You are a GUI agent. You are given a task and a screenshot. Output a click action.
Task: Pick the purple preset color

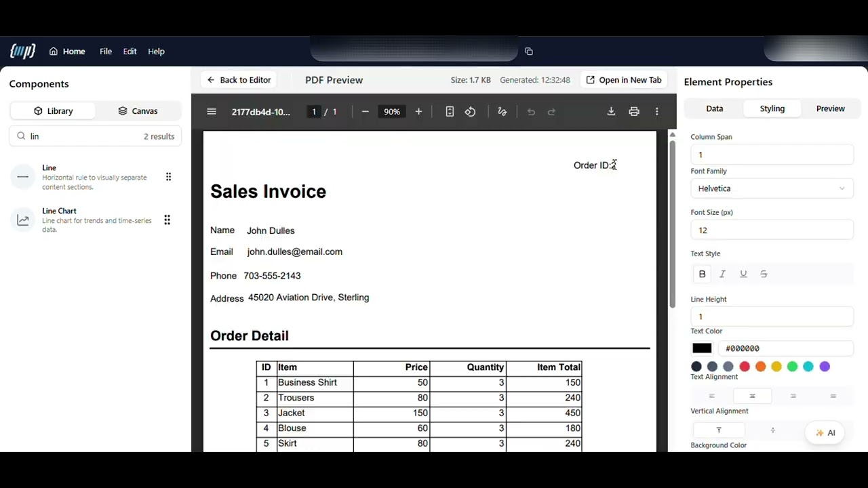point(825,367)
